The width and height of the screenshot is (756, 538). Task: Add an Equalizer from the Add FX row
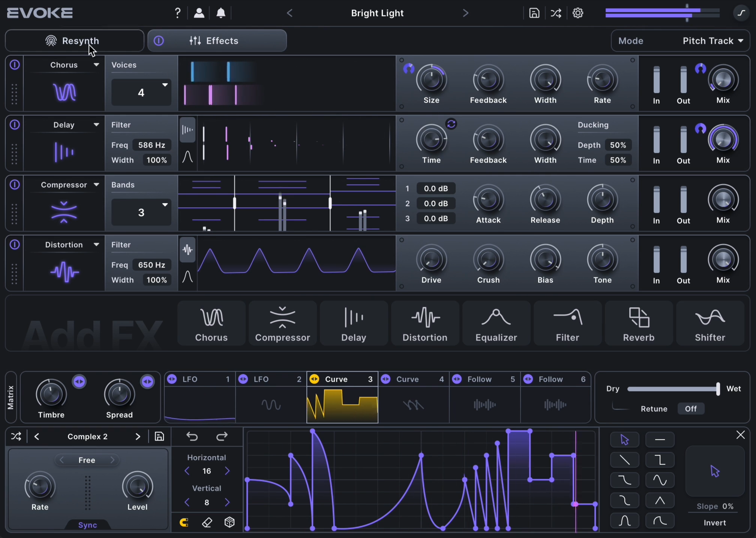point(496,323)
